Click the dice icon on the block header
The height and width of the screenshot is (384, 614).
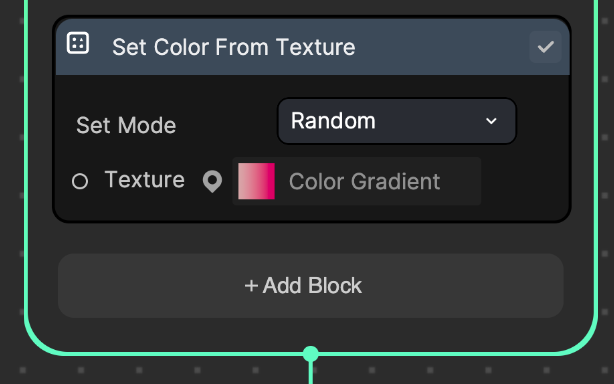(78, 43)
